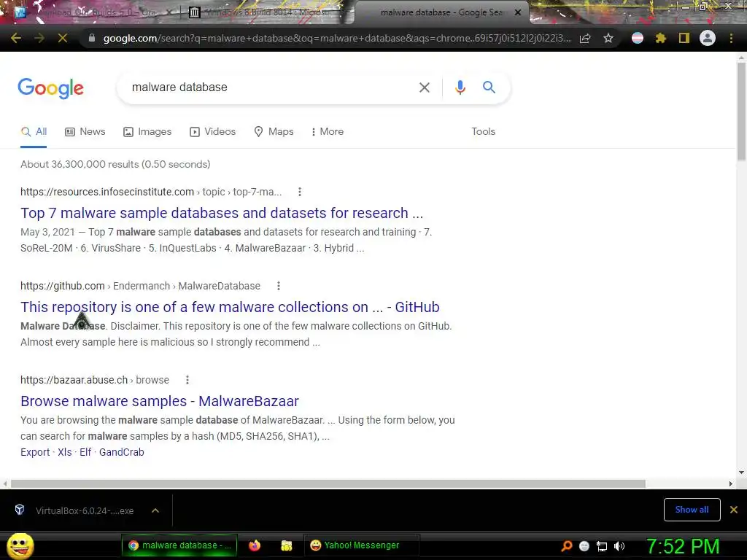Click the lock icon in address bar
The height and width of the screenshot is (560, 747).
(92, 38)
